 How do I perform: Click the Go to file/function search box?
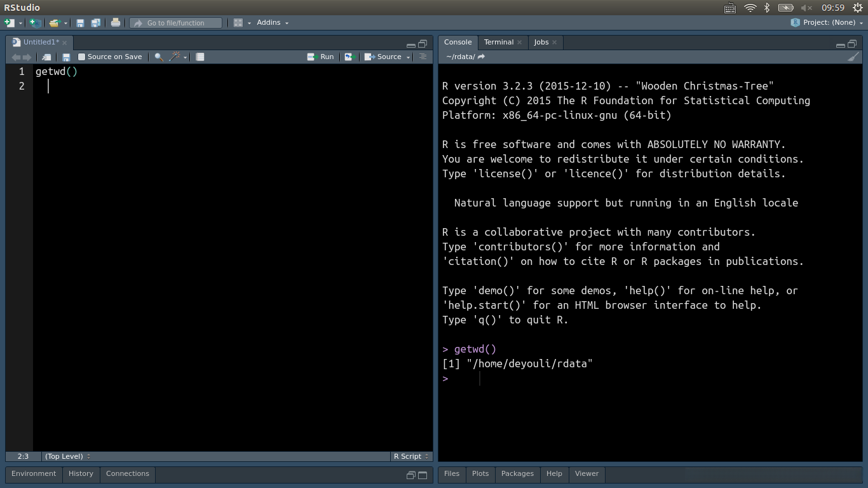(175, 22)
